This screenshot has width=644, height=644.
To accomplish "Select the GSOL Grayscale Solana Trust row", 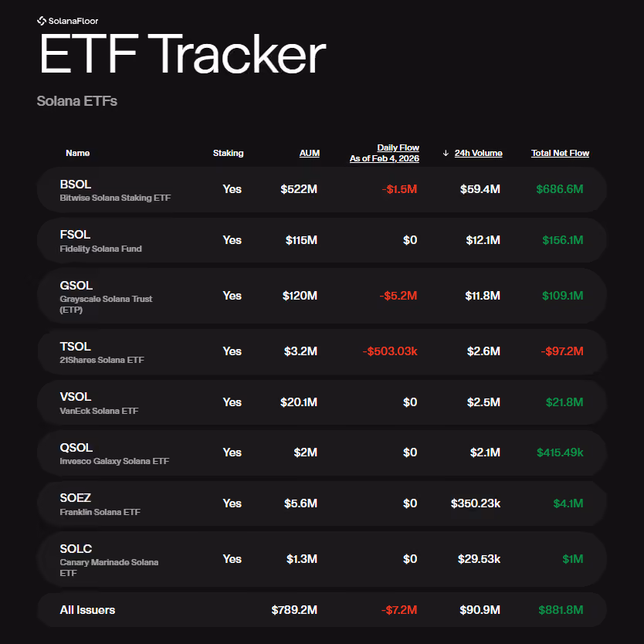I will 321,296.
